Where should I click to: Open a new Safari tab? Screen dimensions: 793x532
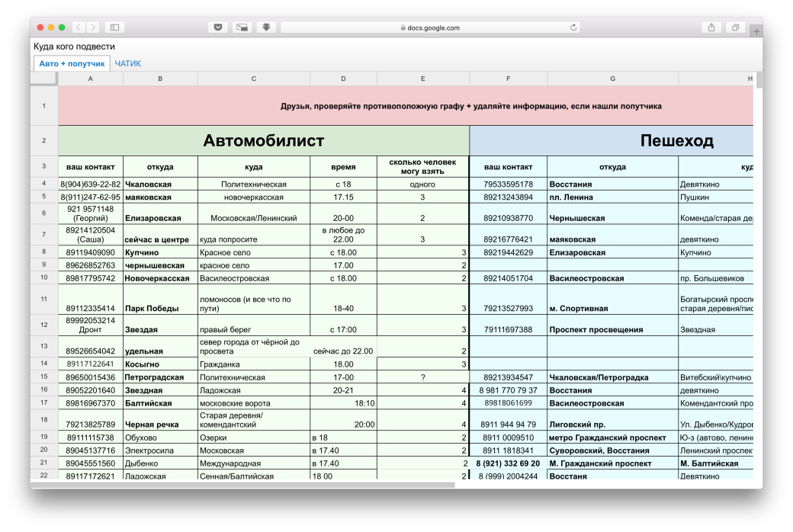(x=756, y=31)
